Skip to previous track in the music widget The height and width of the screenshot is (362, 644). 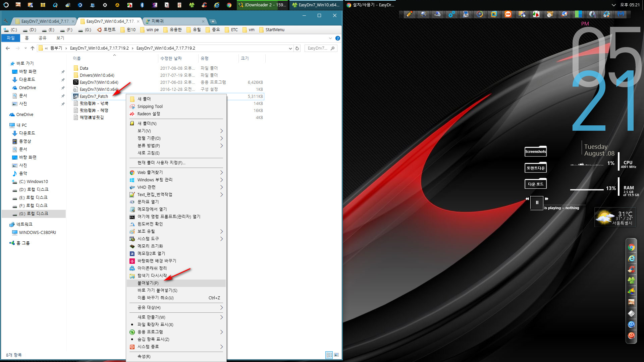point(527,199)
